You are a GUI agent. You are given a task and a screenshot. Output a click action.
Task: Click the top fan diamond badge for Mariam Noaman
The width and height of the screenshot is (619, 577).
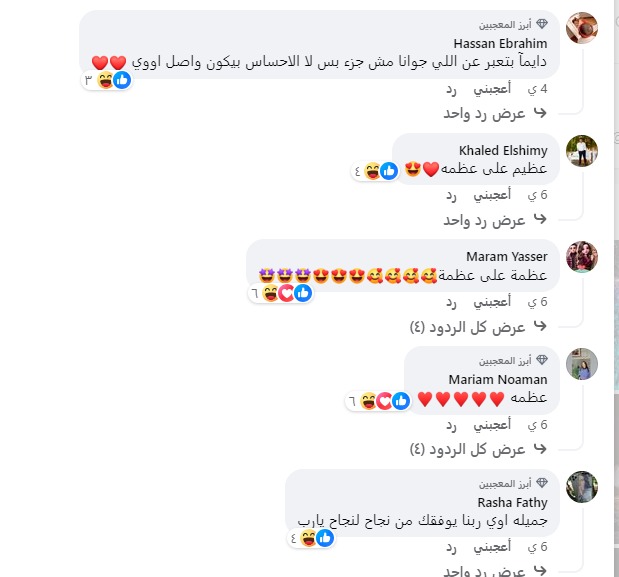(x=542, y=360)
